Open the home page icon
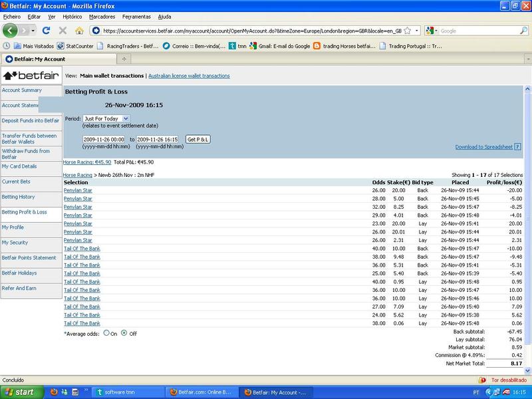This screenshot has width=532, height=399. click(x=79, y=31)
